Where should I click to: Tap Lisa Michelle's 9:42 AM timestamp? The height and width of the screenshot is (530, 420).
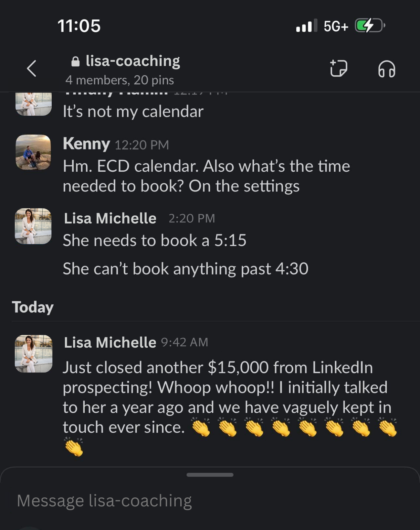[184, 342]
